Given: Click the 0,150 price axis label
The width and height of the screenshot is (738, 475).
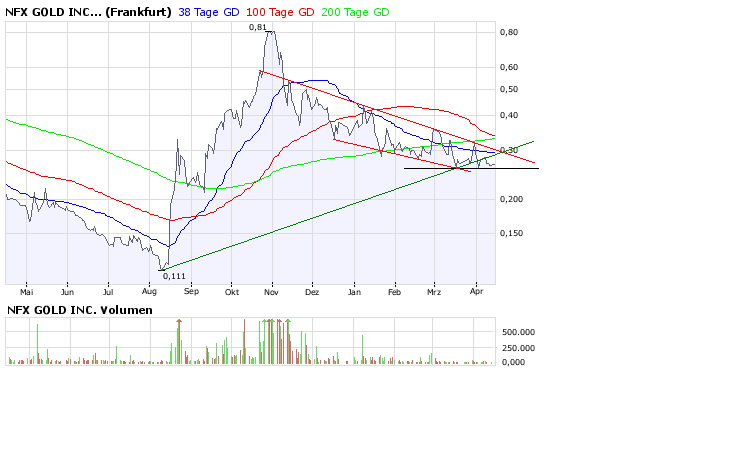Looking at the screenshot, I should (511, 234).
